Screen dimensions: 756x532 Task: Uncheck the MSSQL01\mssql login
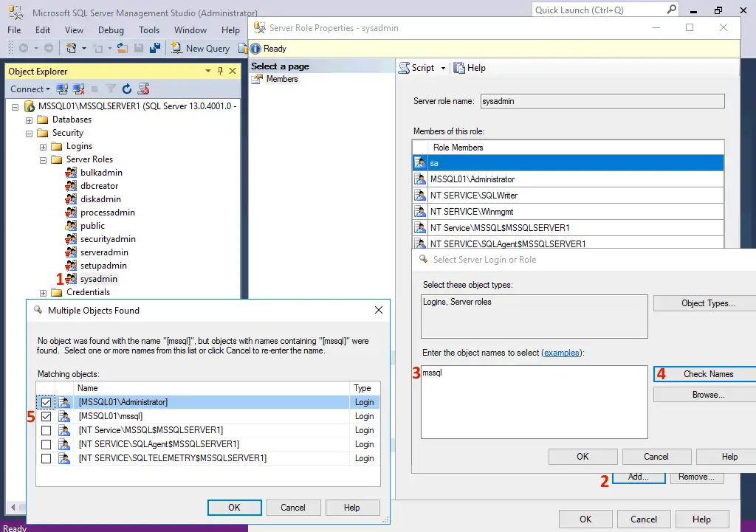click(x=46, y=416)
